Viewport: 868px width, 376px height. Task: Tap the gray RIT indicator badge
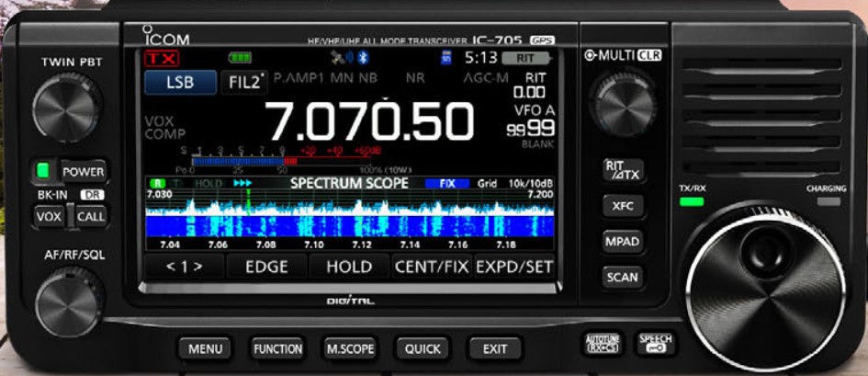click(x=527, y=58)
